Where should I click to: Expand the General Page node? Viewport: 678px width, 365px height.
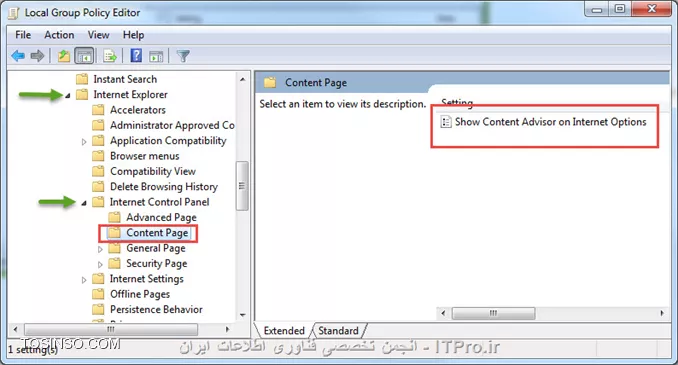click(100, 249)
